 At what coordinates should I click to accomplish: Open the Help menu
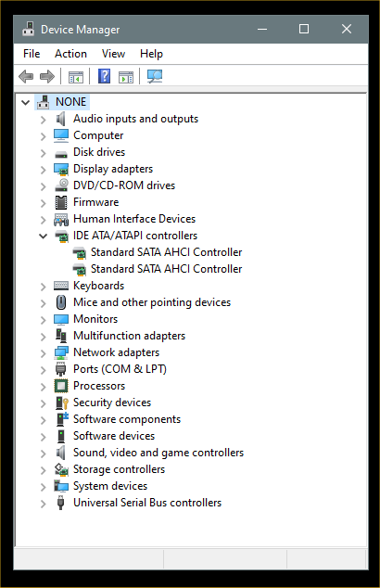(x=151, y=54)
